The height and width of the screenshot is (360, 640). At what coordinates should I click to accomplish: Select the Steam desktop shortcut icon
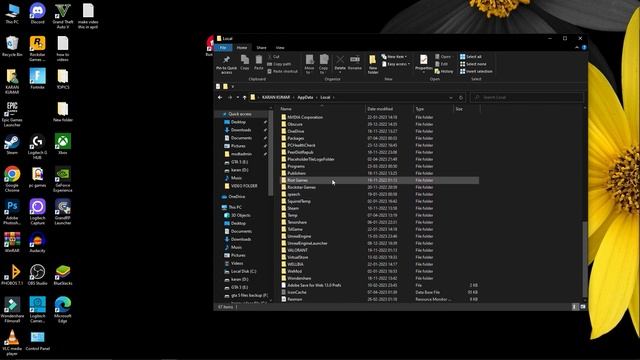point(12,145)
